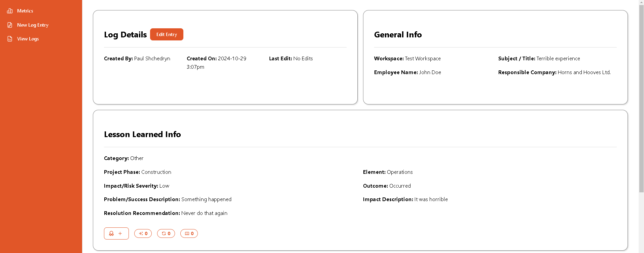Click the Test Workspace value

click(x=423, y=59)
